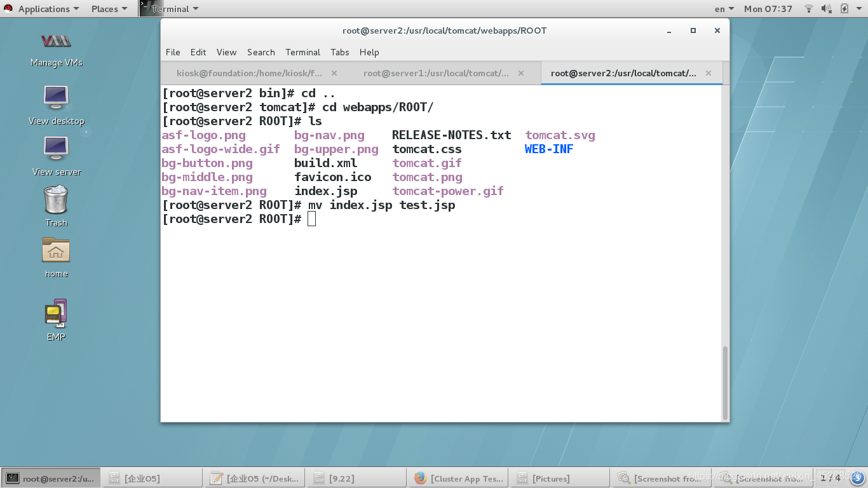Screen dimensions: 868x488
Task: Close the terminal window
Action: (x=717, y=30)
